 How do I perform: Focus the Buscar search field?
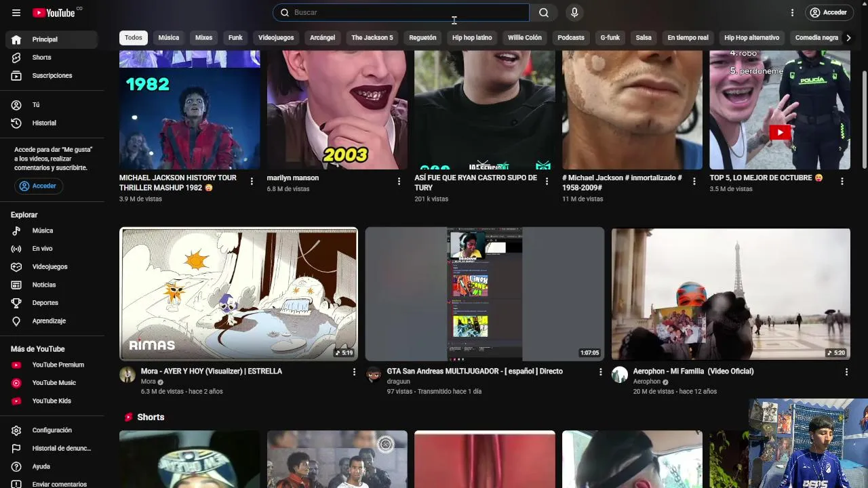pos(401,12)
